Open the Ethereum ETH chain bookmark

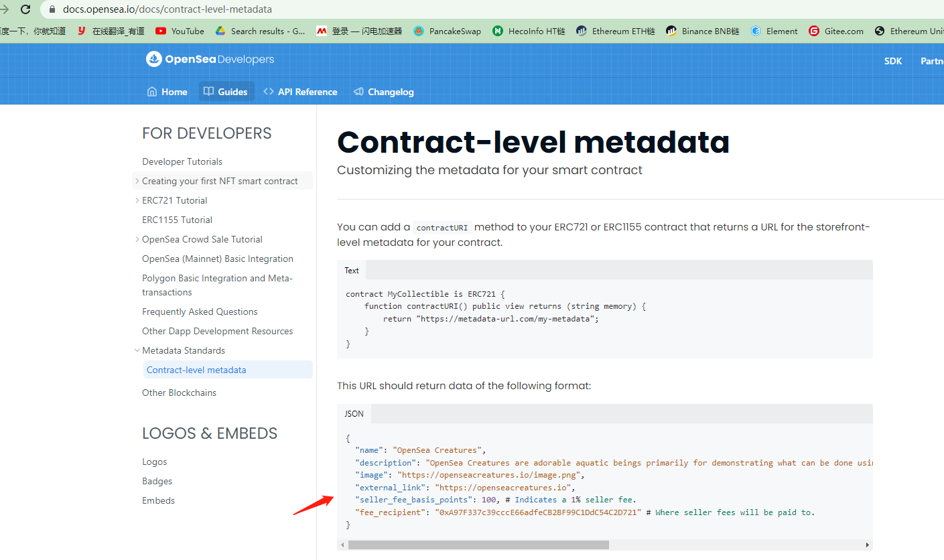coord(616,31)
